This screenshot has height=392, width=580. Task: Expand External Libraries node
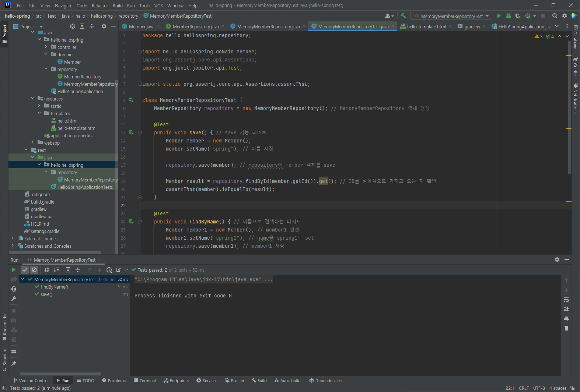click(13, 238)
